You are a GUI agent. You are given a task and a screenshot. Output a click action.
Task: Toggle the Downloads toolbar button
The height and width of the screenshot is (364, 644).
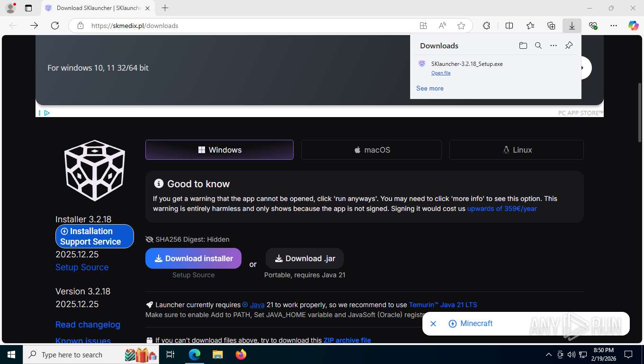tap(572, 26)
